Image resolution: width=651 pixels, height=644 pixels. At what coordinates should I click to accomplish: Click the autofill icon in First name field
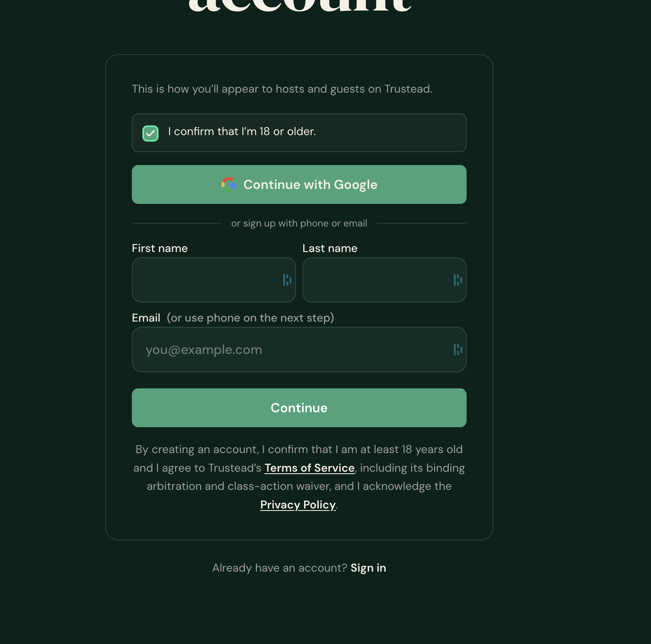287,280
